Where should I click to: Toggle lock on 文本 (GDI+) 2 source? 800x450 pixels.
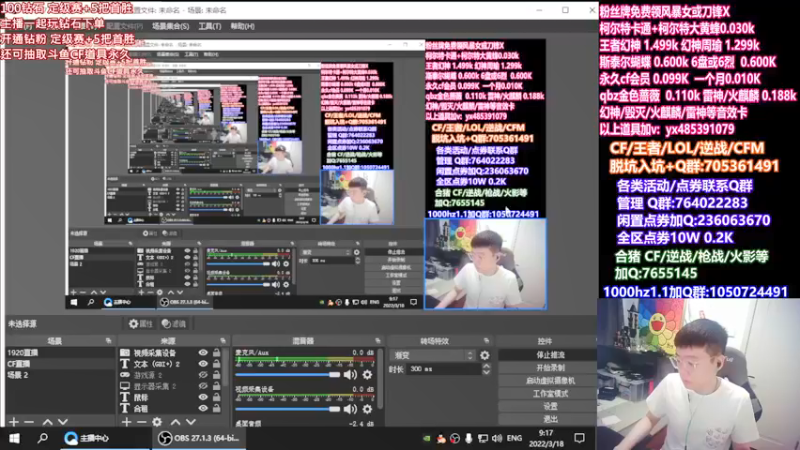217,364
